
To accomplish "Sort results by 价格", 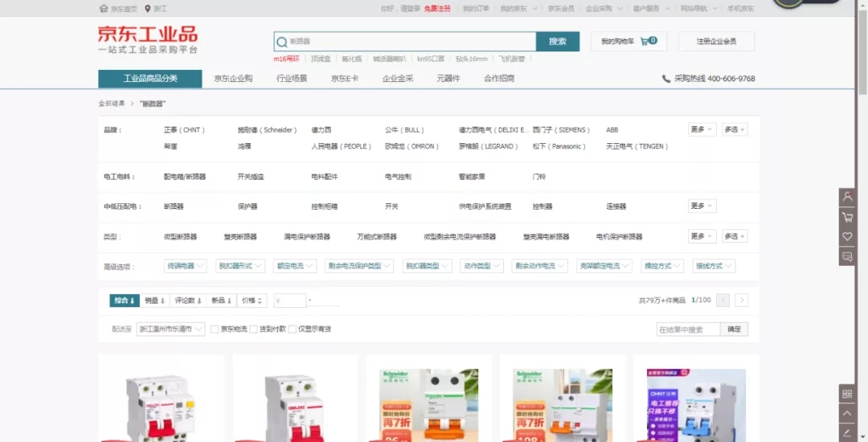I will [252, 301].
